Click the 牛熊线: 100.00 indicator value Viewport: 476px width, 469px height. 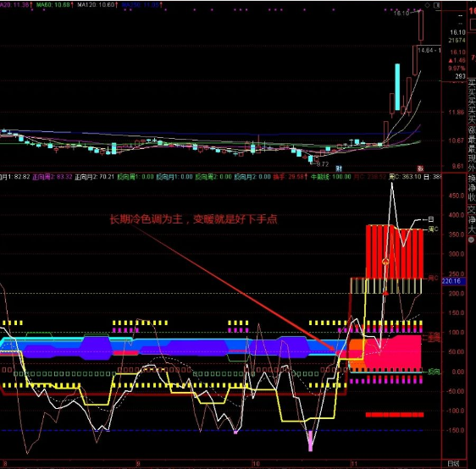pos(331,177)
